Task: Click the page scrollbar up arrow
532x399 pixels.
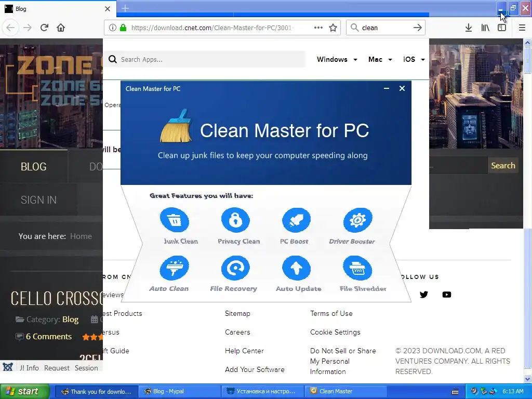Action: tap(527, 43)
